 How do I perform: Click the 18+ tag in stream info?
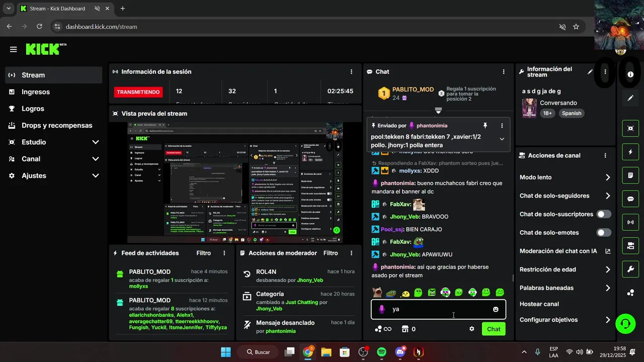(547, 114)
